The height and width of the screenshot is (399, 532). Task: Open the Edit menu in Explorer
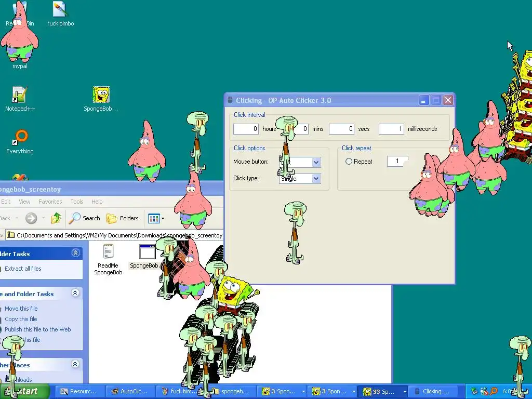[6, 202]
